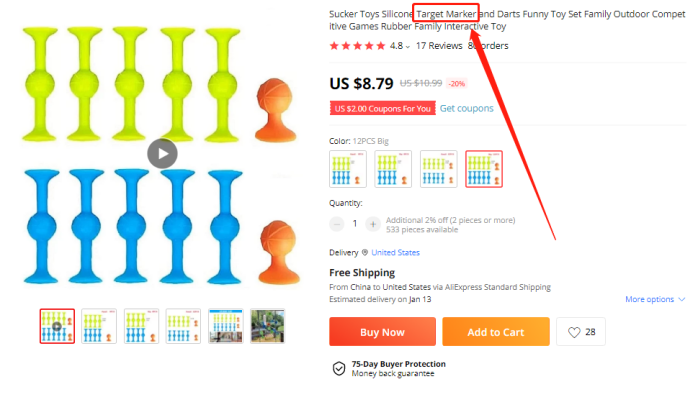Click the Add to Cart button
Viewport: 698px width, 398px height.
(496, 332)
